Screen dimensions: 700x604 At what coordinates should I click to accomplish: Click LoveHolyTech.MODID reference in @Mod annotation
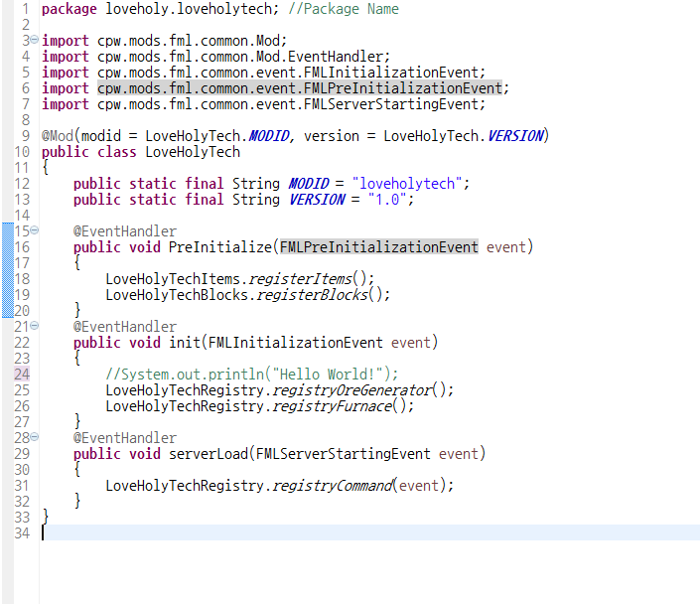pyautogui.click(x=217, y=136)
